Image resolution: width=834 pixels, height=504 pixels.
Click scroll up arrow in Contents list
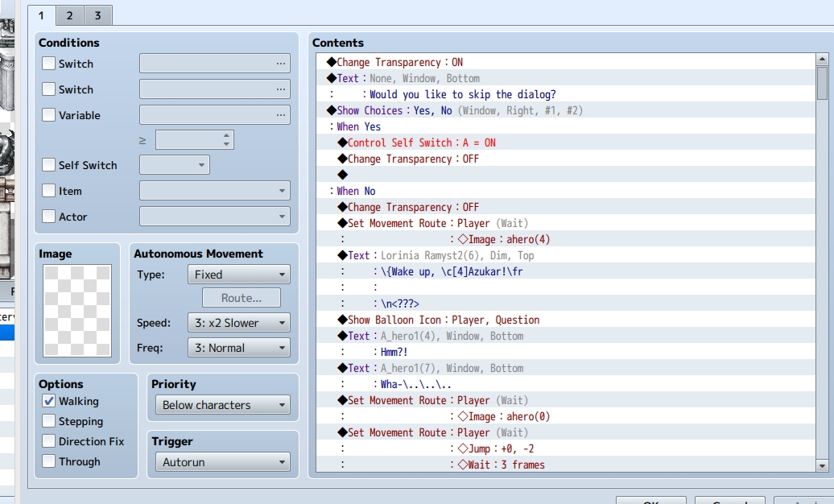[x=822, y=59]
